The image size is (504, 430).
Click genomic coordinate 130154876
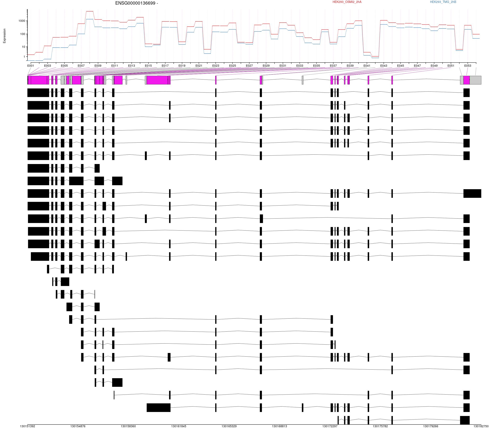pyautogui.click(x=78, y=426)
